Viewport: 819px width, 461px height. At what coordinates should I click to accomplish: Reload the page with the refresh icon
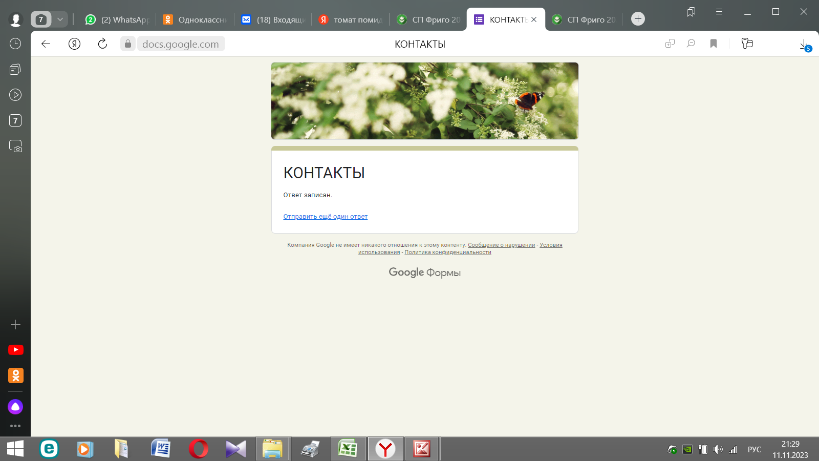(102, 44)
